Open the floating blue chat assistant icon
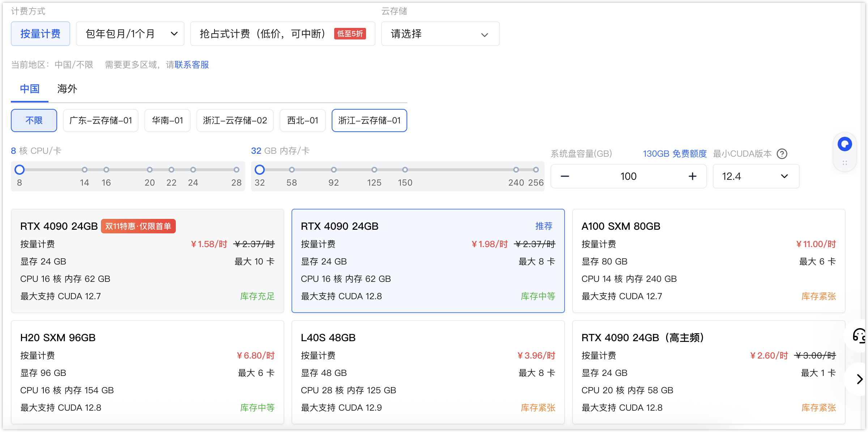 pyautogui.click(x=845, y=144)
